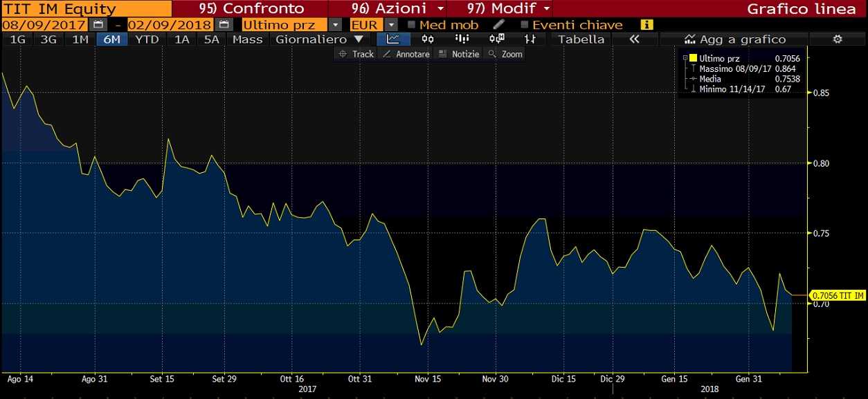Open the EUR currency dropdown arrow
Viewport: 868px width, 399px height.
coord(391,24)
